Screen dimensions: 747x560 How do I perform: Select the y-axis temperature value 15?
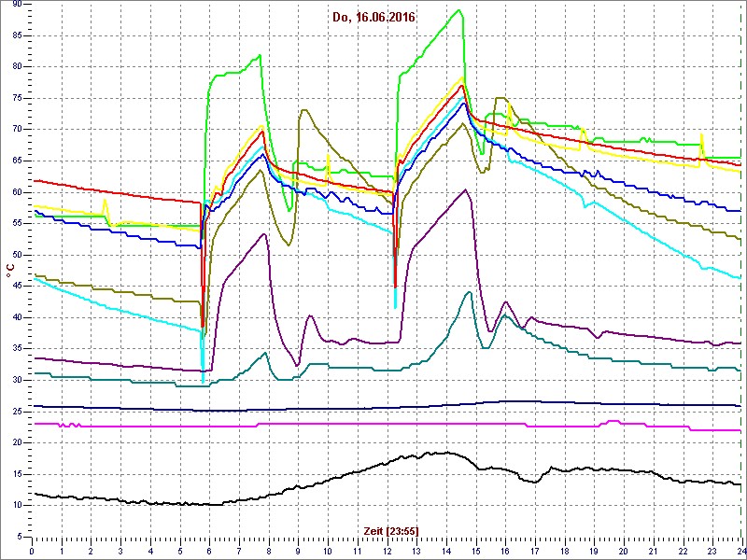(17, 474)
